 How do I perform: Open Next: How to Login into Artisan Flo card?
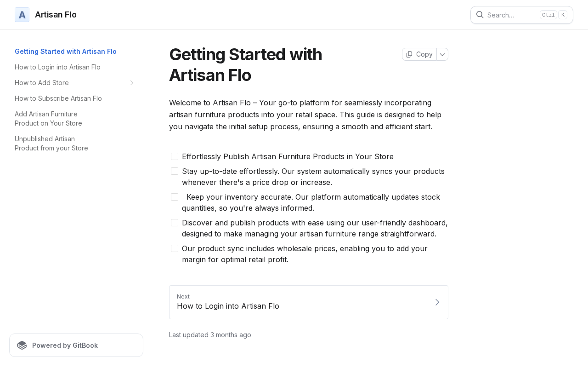pyautogui.click(x=309, y=302)
